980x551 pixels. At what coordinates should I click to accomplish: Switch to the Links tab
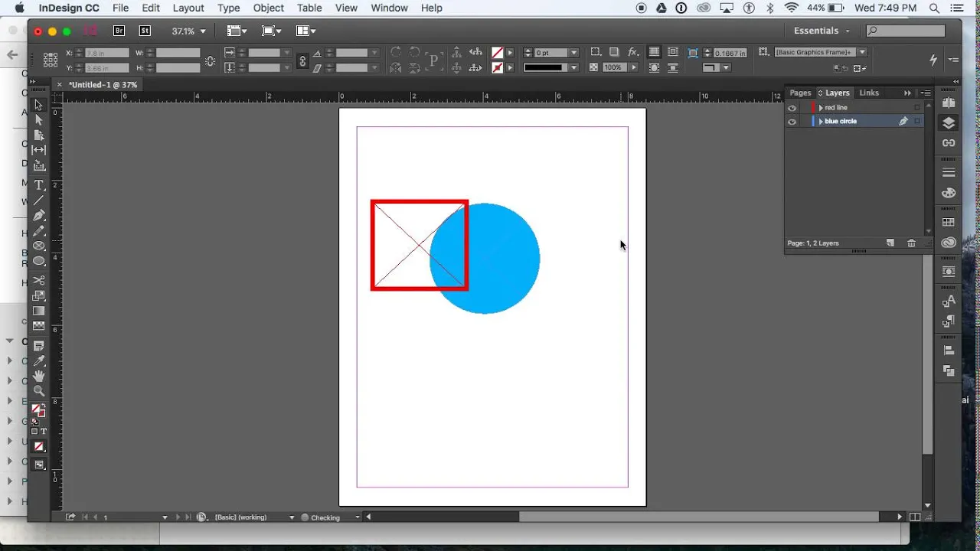869,93
